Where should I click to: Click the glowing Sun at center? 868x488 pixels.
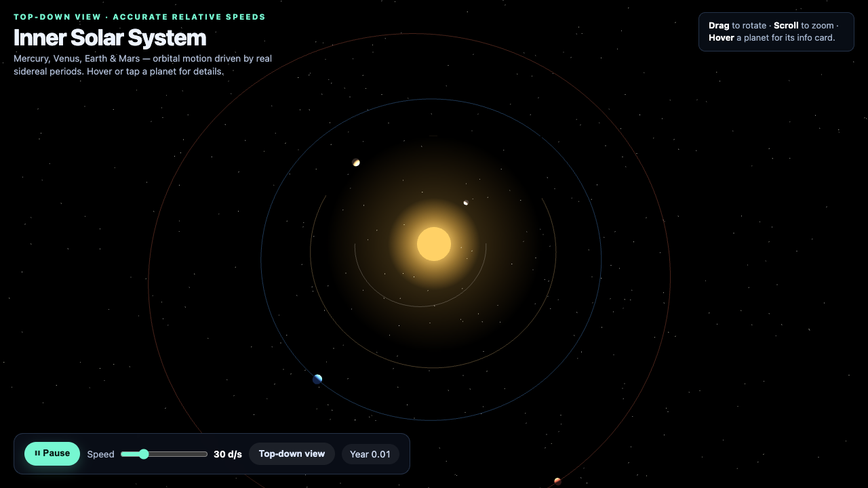click(434, 244)
